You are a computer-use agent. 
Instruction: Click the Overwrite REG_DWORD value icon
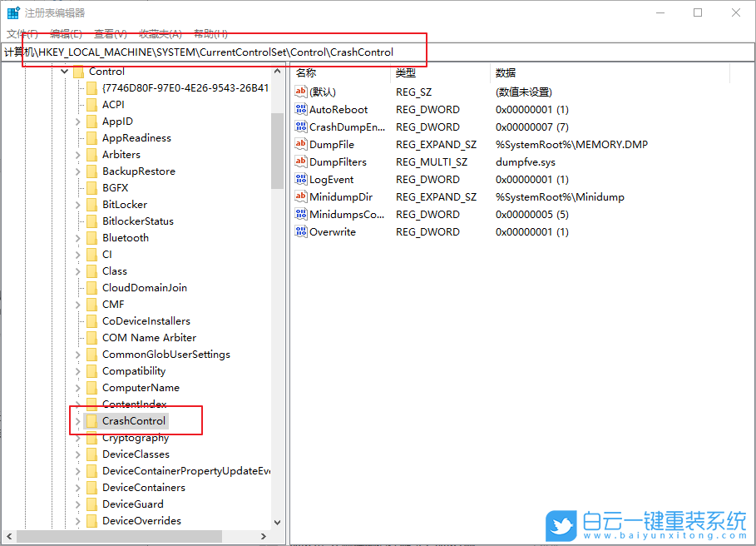pyautogui.click(x=299, y=231)
